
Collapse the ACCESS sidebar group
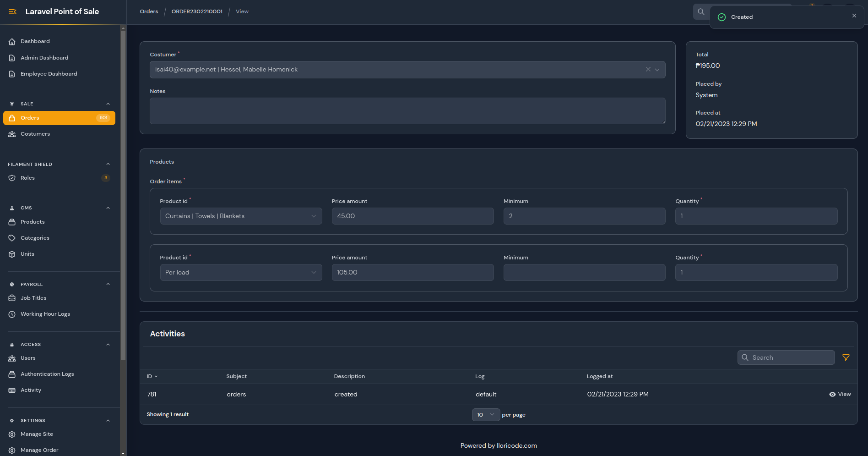(108, 344)
